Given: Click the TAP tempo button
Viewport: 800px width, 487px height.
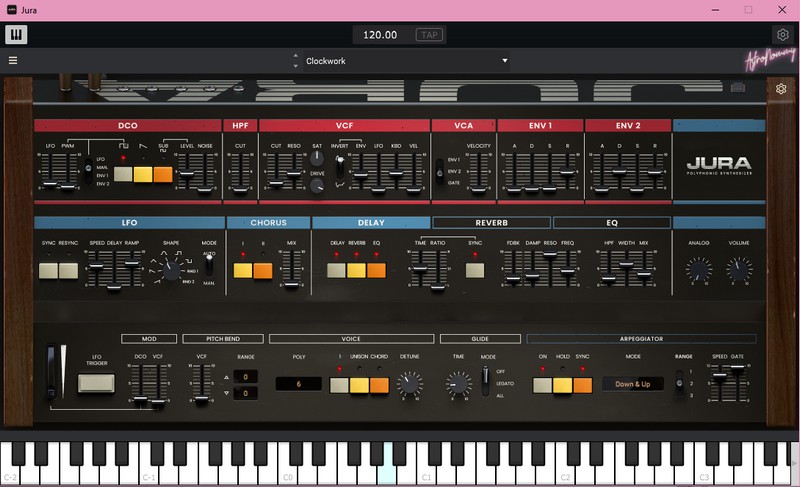Looking at the screenshot, I should pos(429,35).
